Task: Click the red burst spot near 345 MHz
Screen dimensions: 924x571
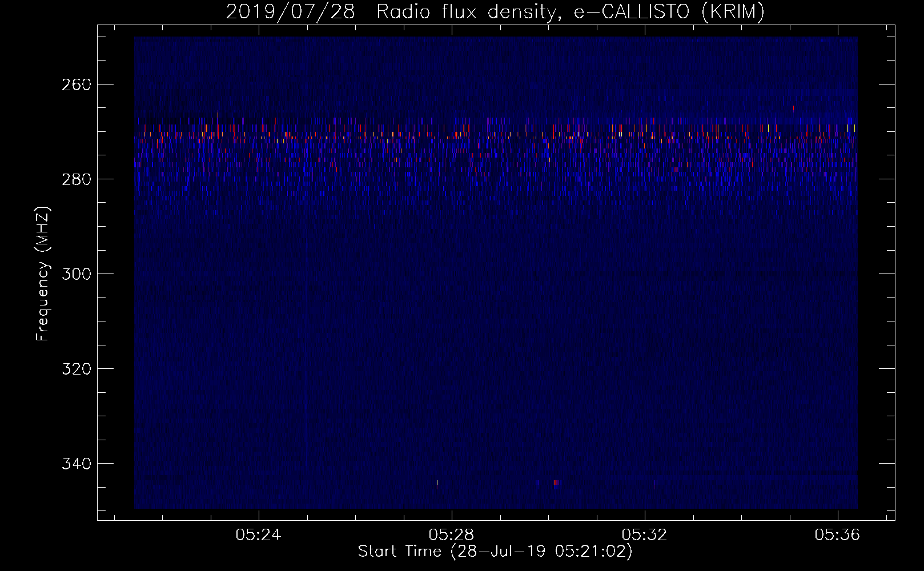Action: tap(556, 484)
